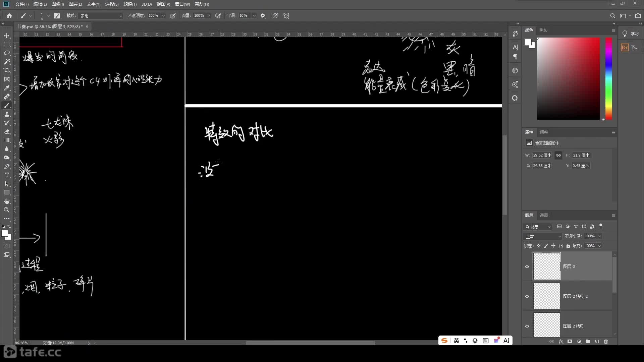
Task: Toggle lock transparent pixels icon
Action: (538, 246)
